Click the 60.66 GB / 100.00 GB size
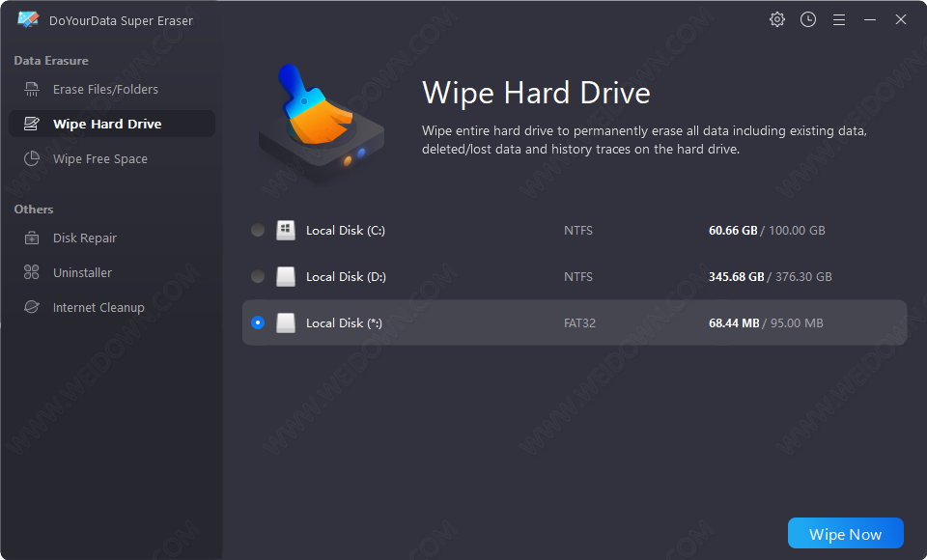The height and width of the screenshot is (560, 927). click(767, 231)
